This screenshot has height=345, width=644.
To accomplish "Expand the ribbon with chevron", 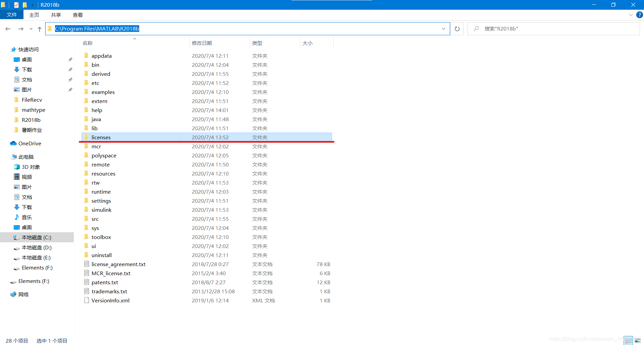I will tap(631, 15).
